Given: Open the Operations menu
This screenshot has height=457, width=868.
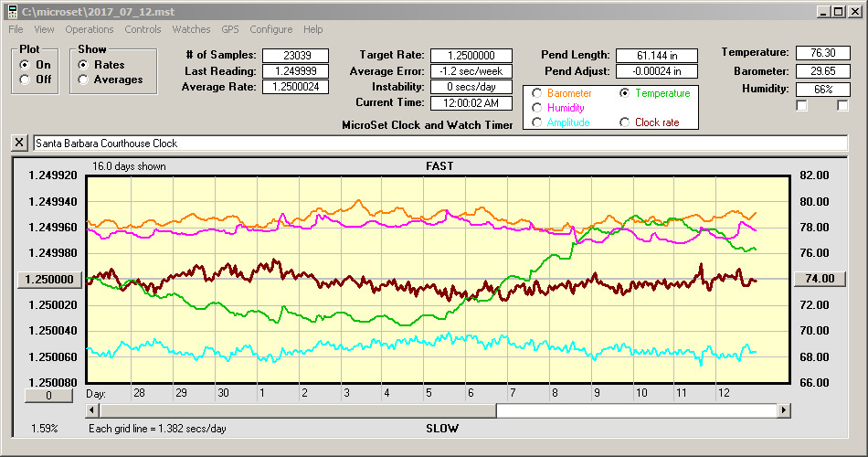Looking at the screenshot, I should click(x=90, y=29).
